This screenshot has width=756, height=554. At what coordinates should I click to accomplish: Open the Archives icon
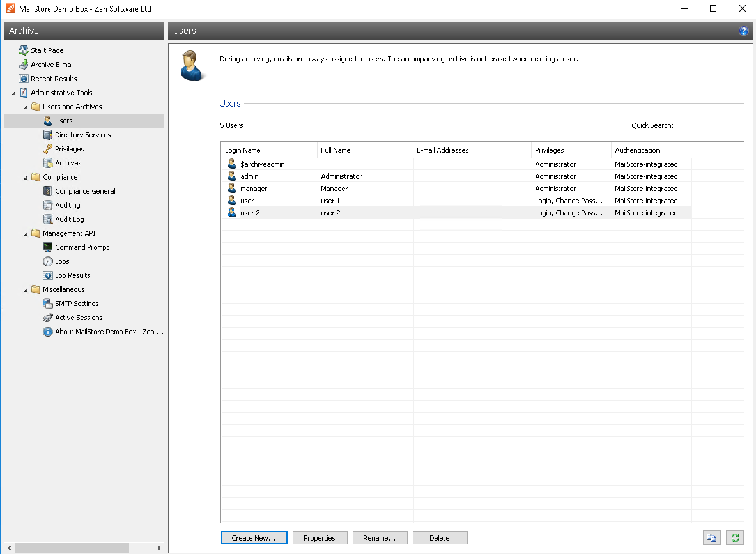click(47, 162)
